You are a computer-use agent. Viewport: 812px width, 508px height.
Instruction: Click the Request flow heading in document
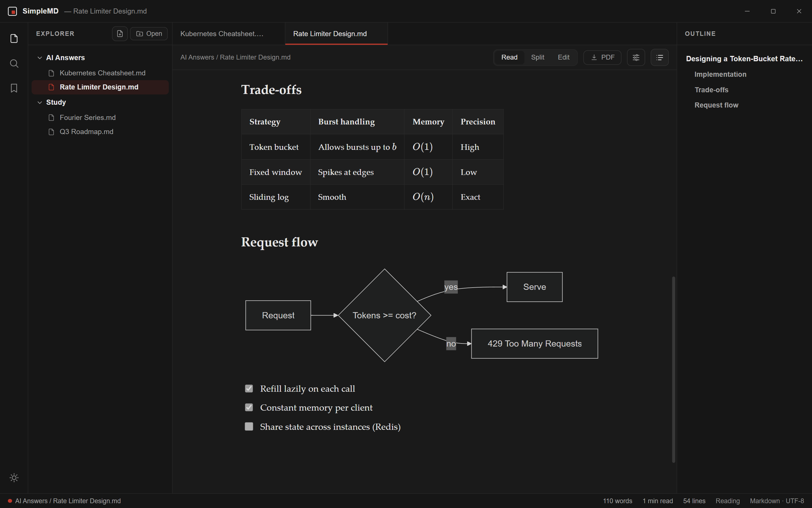(279, 242)
